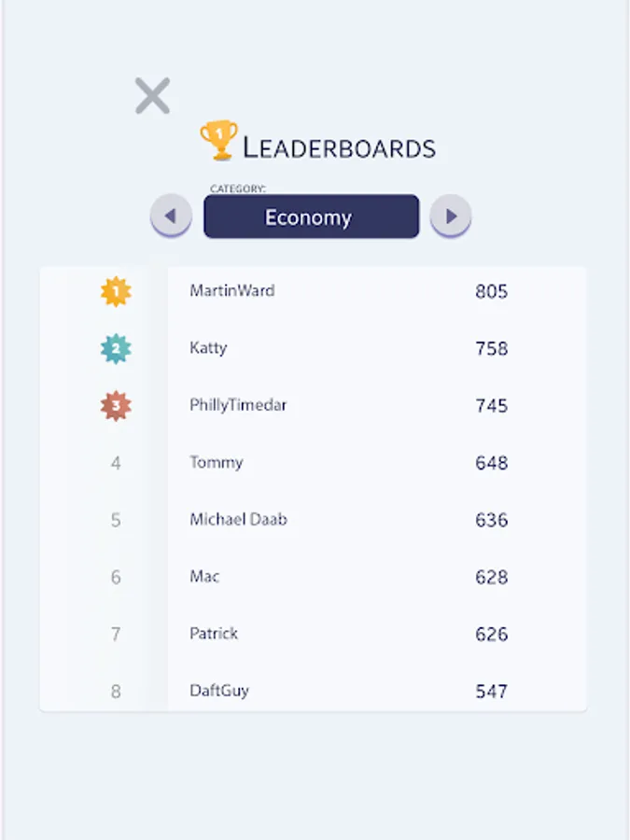Select Tommy in the rankings
Screen dimensions: 630x840
(x=217, y=462)
